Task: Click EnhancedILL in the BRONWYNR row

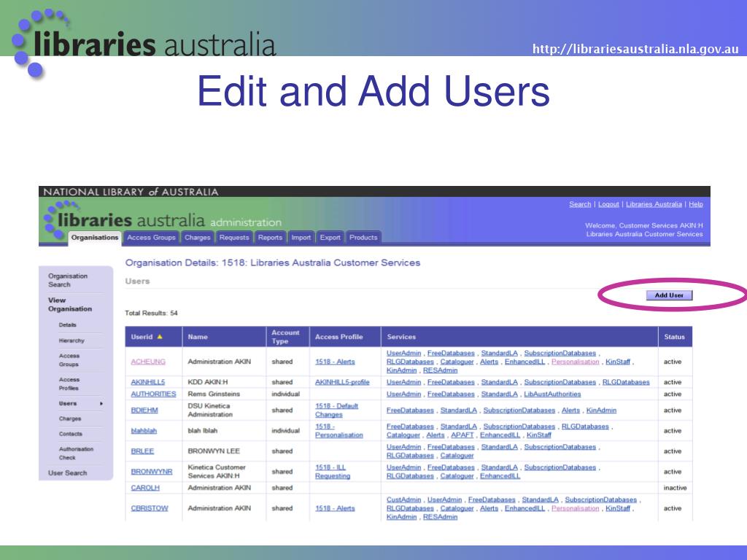Action: click(500, 475)
